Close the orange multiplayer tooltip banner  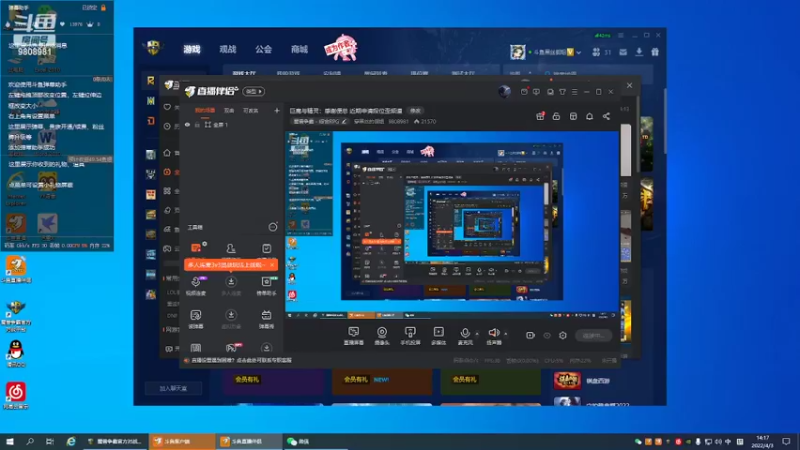pos(272,265)
